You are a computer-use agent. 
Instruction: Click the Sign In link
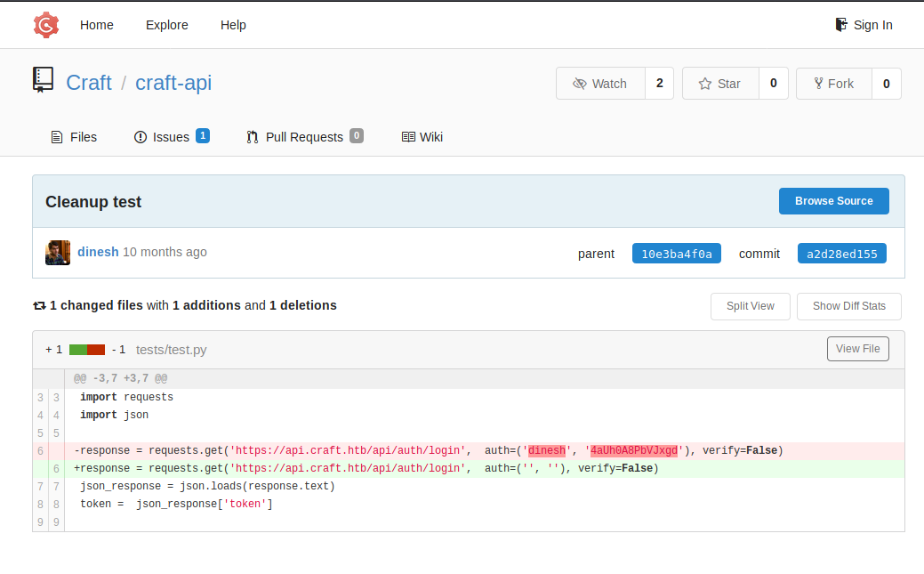pyautogui.click(x=864, y=25)
